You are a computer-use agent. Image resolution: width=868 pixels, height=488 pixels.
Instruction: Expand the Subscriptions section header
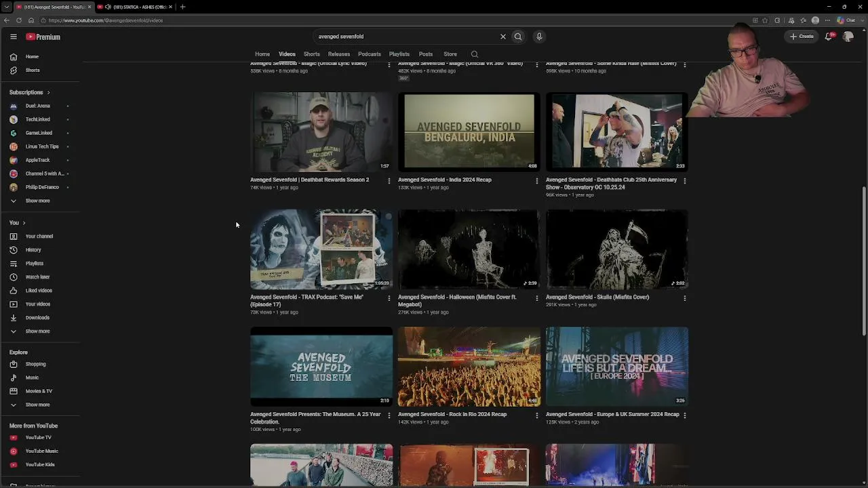[x=30, y=92]
